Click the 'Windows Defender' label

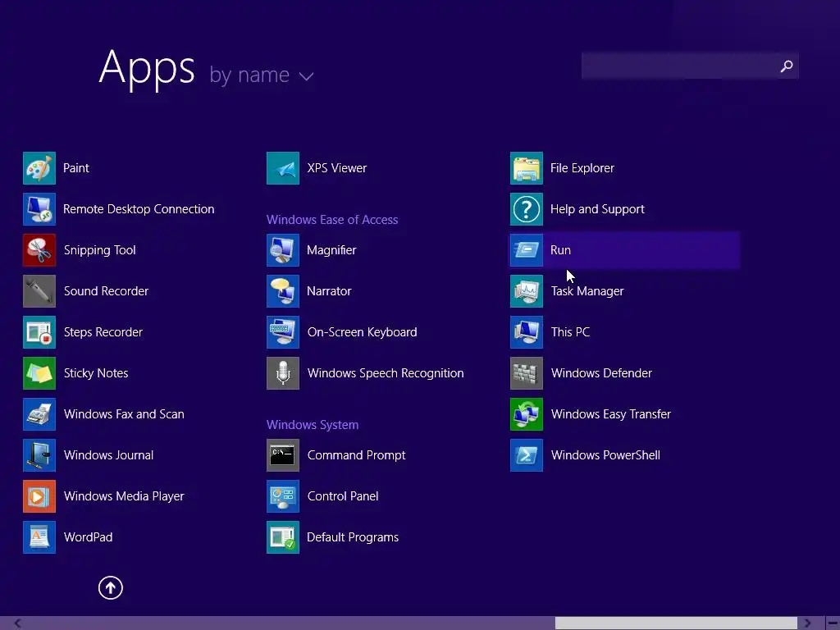(x=601, y=373)
